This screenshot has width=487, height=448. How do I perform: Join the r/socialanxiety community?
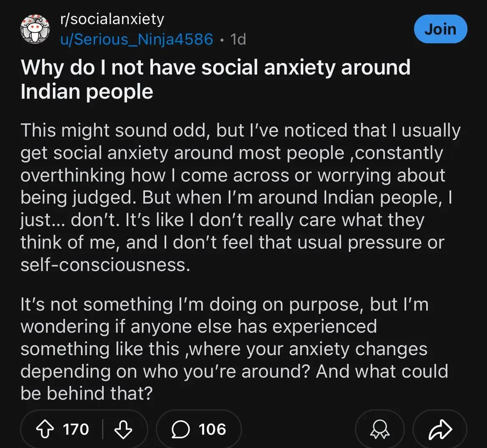pyautogui.click(x=440, y=30)
